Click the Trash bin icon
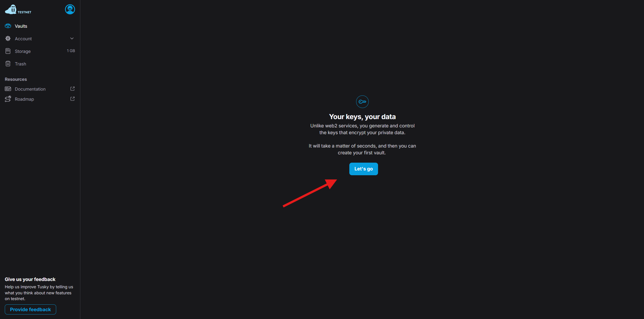The image size is (644, 319). [x=8, y=64]
